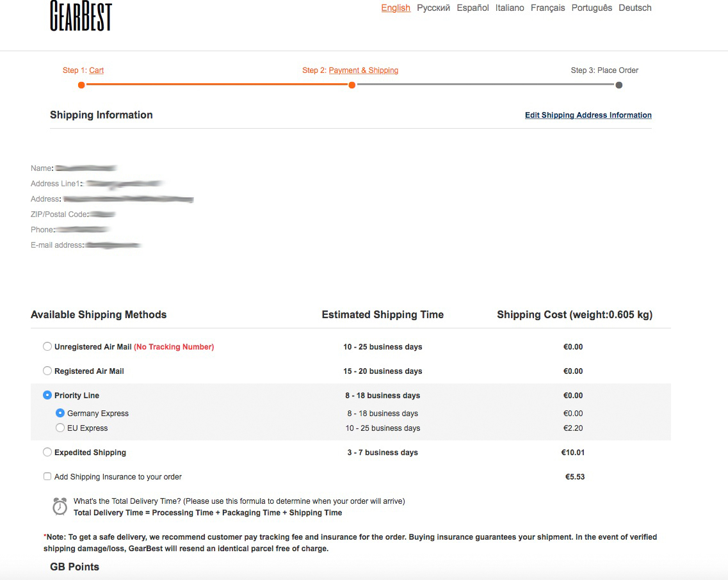This screenshot has height=580, width=728.
Task: Go back to Cart step link
Action: 96,70
